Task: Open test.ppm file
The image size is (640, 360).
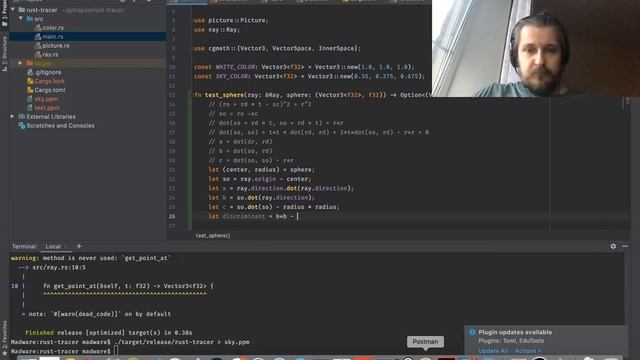Action: [47, 108]
